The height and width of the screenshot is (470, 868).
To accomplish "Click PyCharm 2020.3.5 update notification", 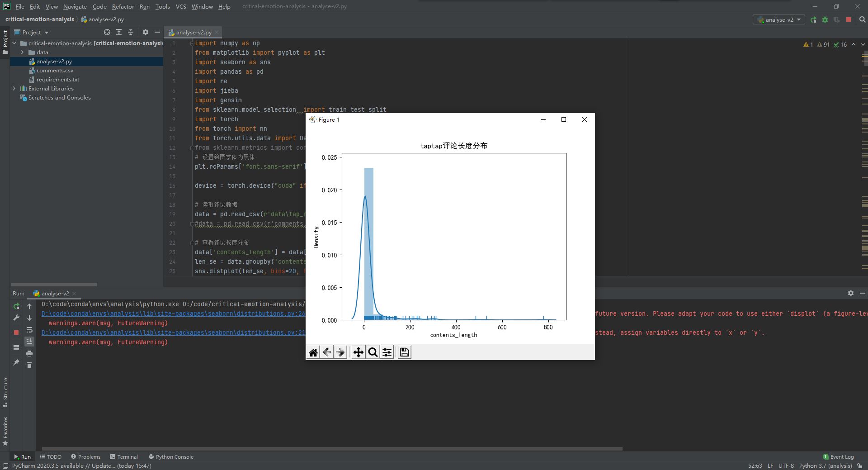I will (x=82, y=465).
